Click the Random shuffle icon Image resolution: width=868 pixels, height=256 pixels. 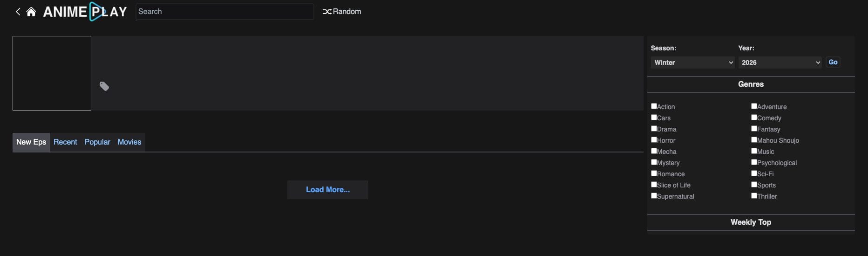point(327,12)
